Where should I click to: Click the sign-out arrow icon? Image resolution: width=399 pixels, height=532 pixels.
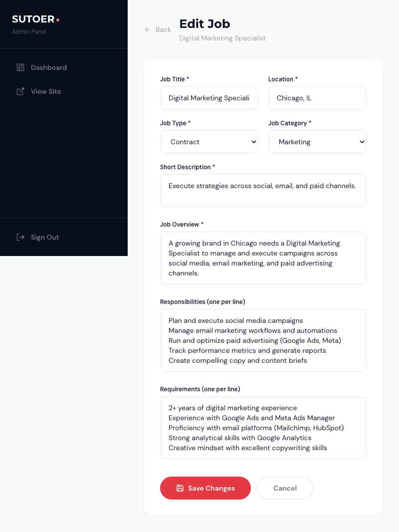click(x=20, y=237)
